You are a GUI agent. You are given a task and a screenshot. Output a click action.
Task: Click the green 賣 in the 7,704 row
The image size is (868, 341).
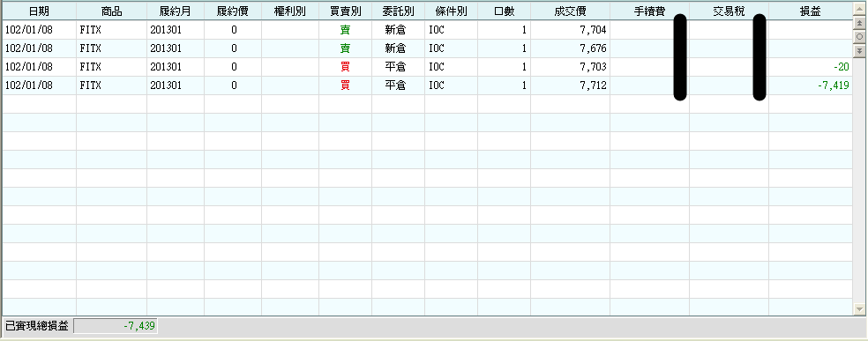(x=345, y=30)
